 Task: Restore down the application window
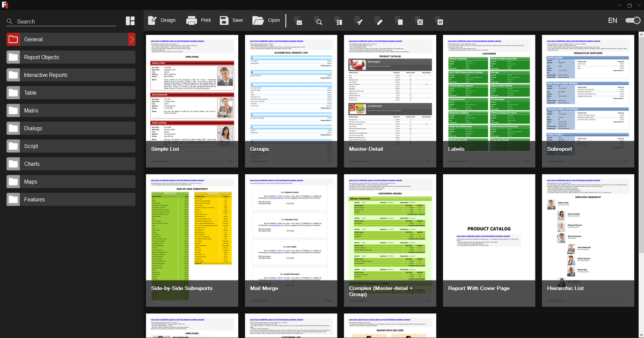(630, 5)
